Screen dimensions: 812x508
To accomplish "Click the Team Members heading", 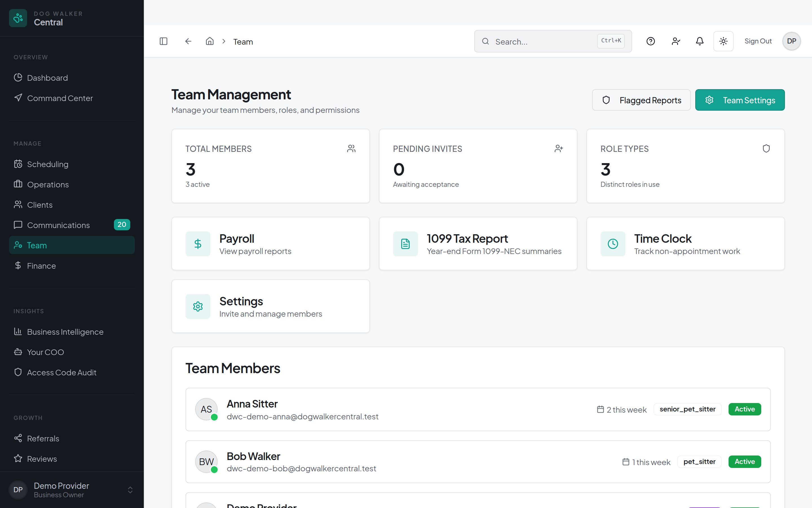I will (x=233, y=368).
